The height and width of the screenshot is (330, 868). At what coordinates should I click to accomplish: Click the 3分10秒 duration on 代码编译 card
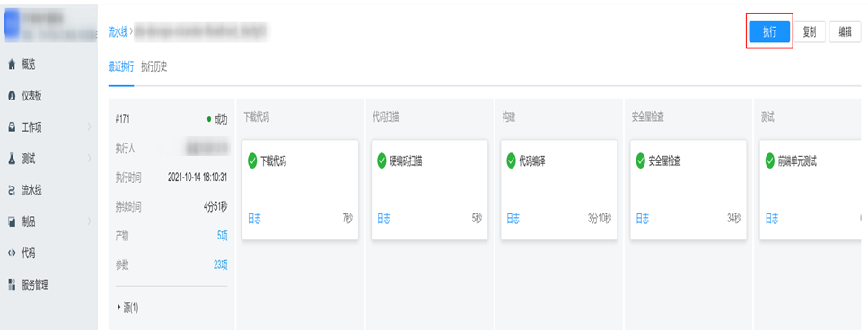tap(601, 219)
